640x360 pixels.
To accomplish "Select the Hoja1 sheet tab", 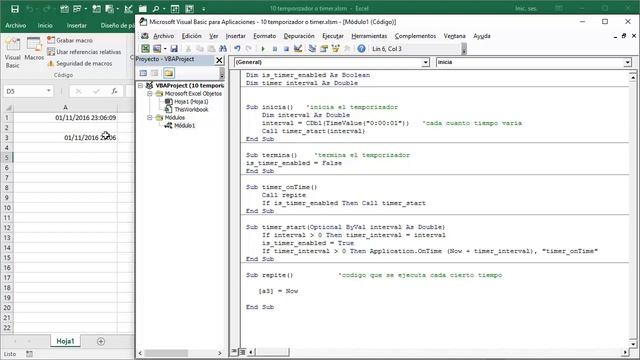I will (65, 341).
